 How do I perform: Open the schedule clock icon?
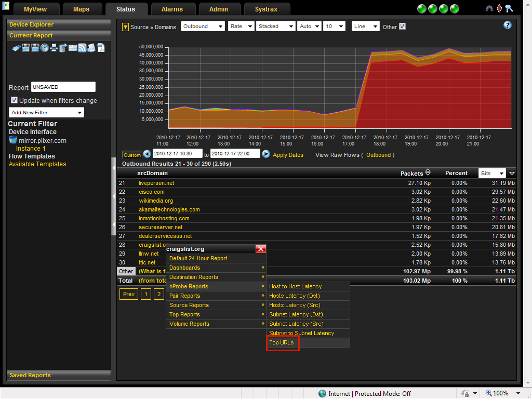pos(44,48)
